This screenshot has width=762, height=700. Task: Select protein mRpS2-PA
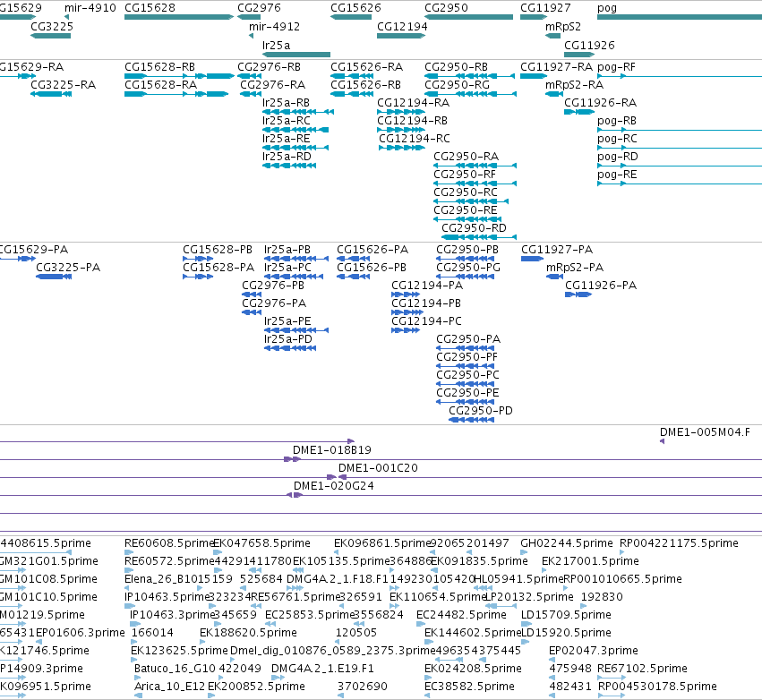click(575, 268)
